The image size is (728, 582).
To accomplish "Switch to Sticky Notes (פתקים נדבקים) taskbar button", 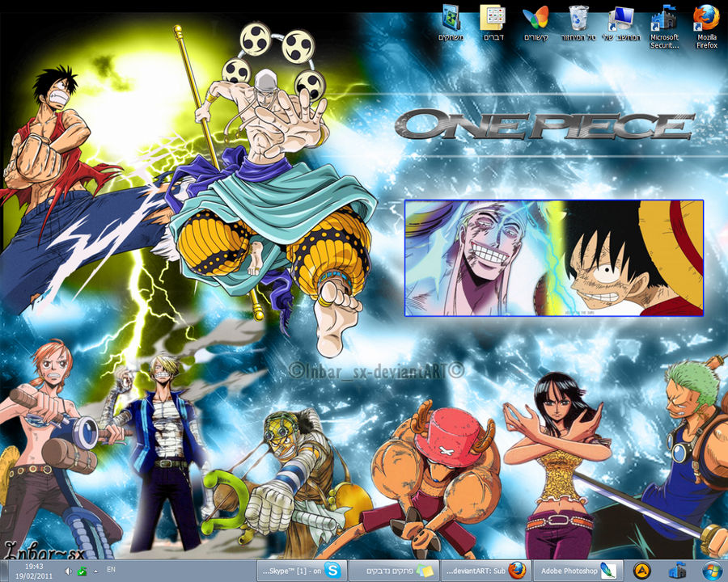I will (394, 571).
